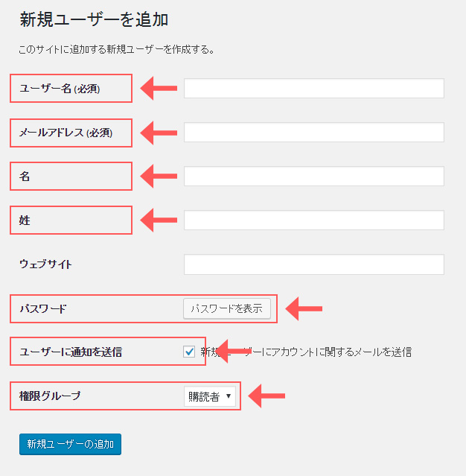Select the 姓 field label
Viewport: 466px width, 476px height.
25,220
